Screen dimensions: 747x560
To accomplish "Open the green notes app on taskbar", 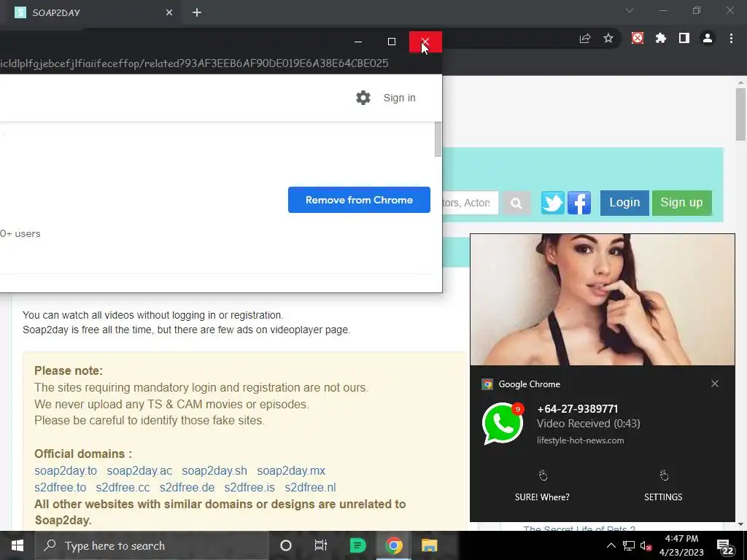I will (357, 545).
